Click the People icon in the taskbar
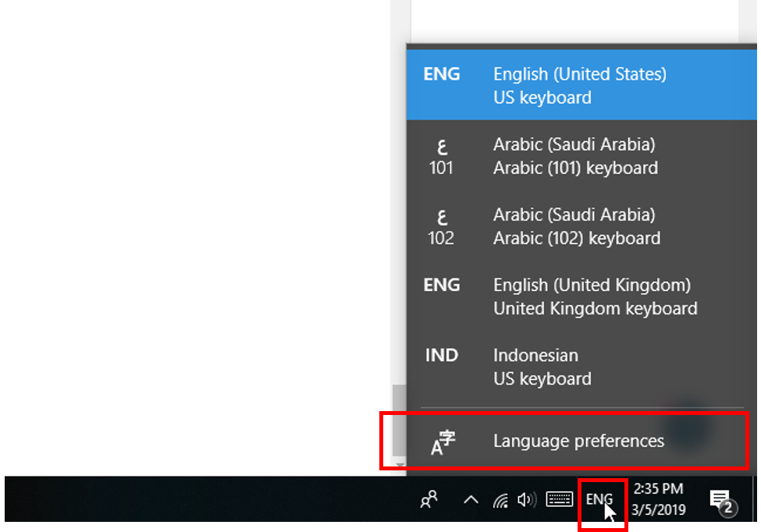This screenshot has width=761, height=532. [x=429, y=498]
